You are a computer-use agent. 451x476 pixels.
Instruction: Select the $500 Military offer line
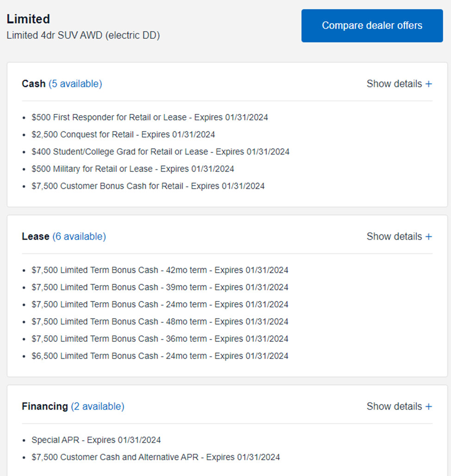coord(133,169)
